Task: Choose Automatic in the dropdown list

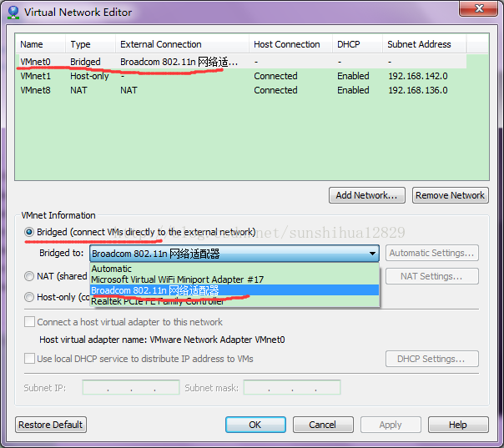Action: (x=234, y=269)
